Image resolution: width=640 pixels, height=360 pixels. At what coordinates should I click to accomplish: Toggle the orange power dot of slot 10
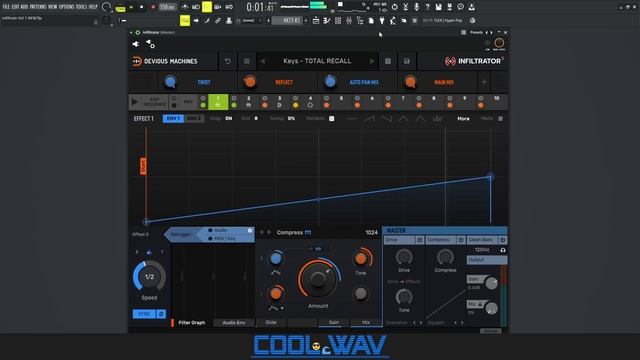click(x=481, y=105)
